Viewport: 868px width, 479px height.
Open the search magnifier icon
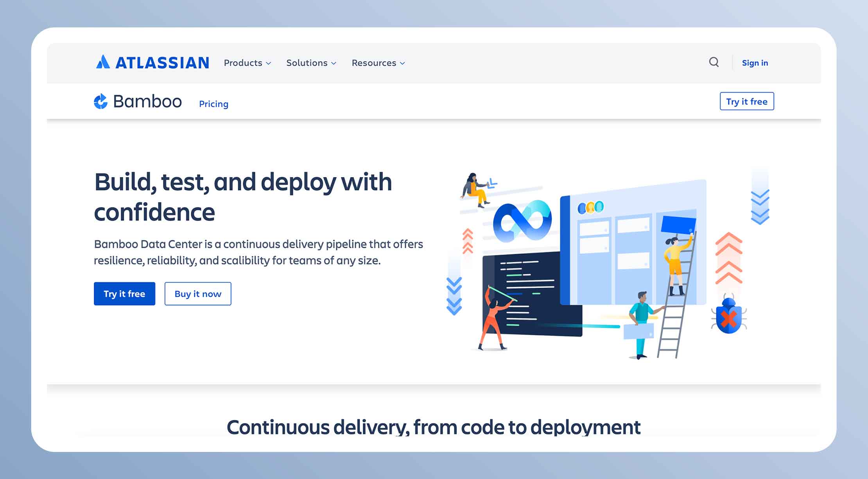(714, 62)
